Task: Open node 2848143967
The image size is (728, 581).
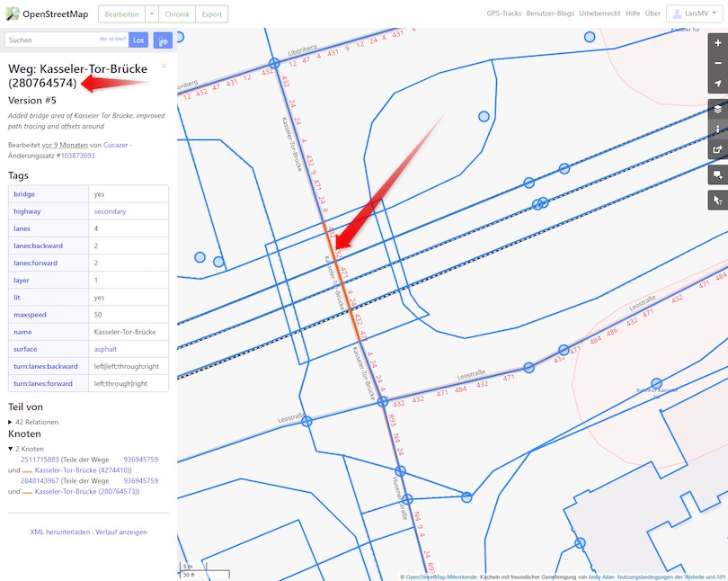Action: coord(40,480)
